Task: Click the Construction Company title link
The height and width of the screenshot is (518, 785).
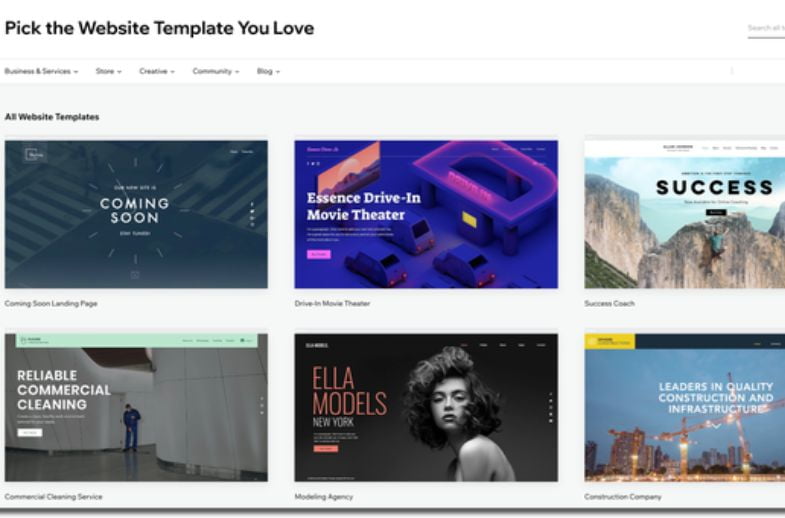Action: click(623, 496)
